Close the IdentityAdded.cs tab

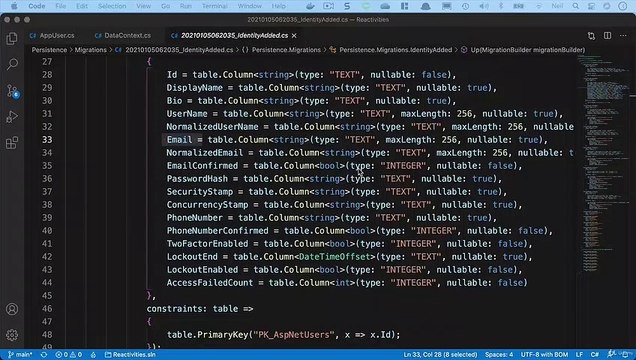point(294,36)
